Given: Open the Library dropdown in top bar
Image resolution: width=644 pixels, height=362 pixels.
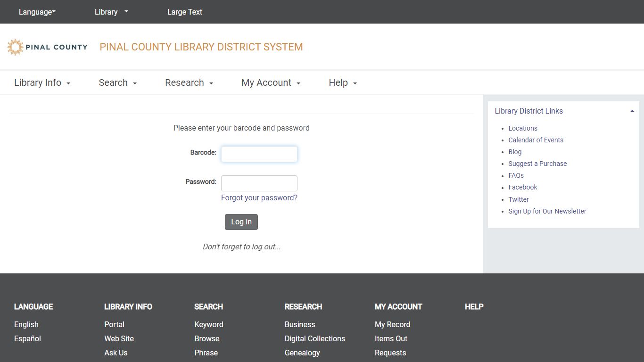Looking at the screenshot, I should (x=111, y=12).
